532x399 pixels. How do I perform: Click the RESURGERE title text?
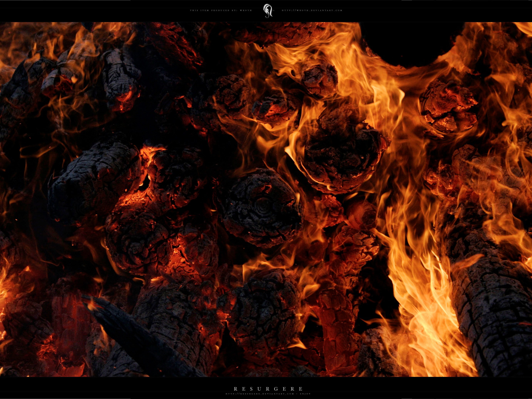(268, 389)
